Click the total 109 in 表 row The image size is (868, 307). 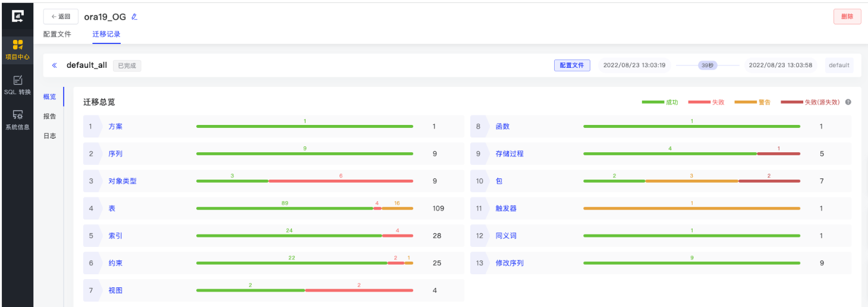coord(438,209)
